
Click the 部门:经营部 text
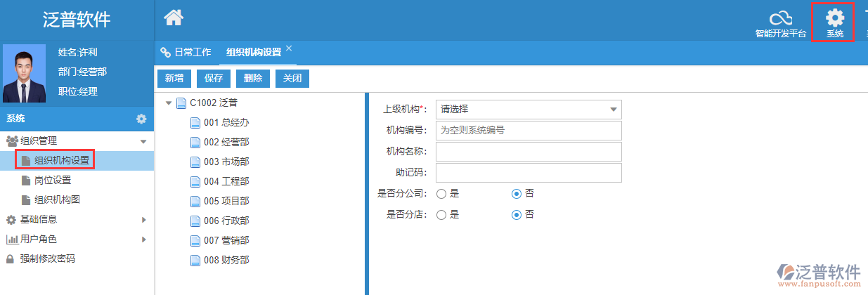coord(82,72)
